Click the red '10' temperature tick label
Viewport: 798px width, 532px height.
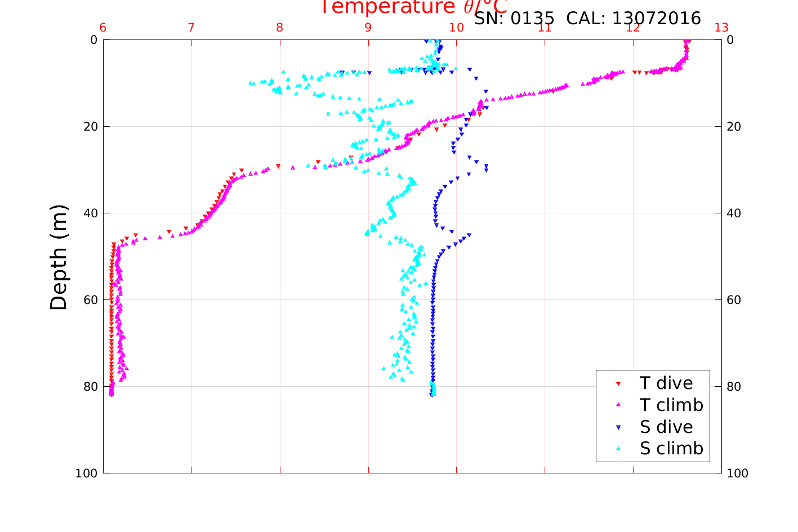click(456, 28)
